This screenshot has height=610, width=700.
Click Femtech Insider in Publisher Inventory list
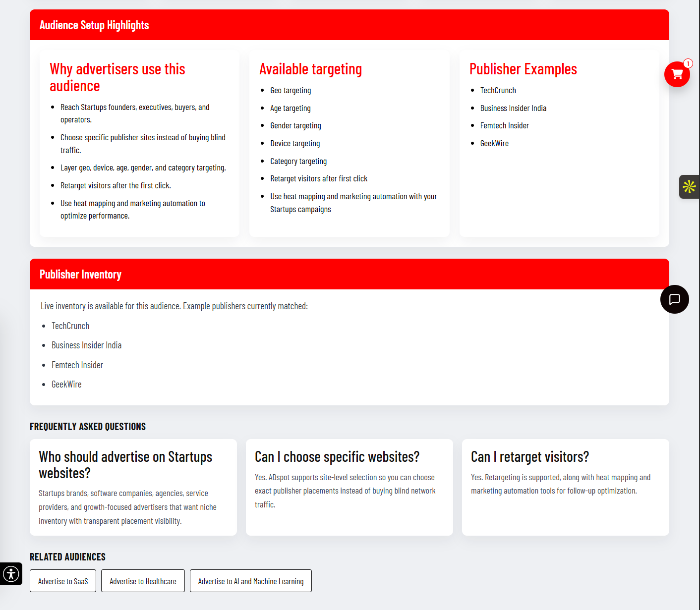77,365
